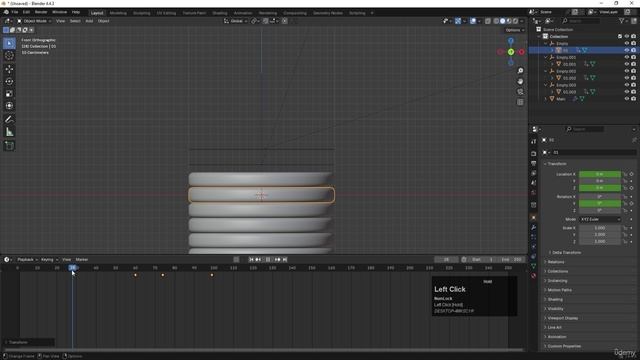Viewport: 640px width, 360px height.
Task: Select the Measure tool
Action: click(x=9, y=132)
